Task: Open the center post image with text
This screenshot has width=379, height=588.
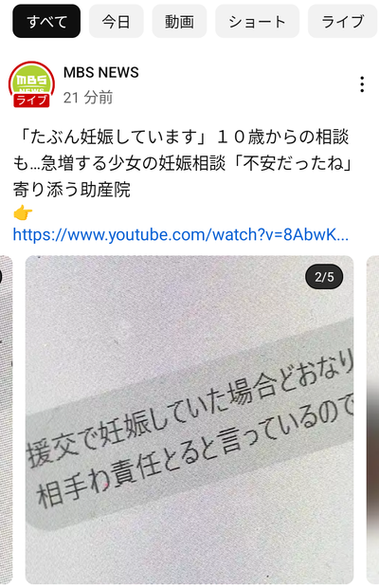Action: pyautogui.click(x=189, y=419)
